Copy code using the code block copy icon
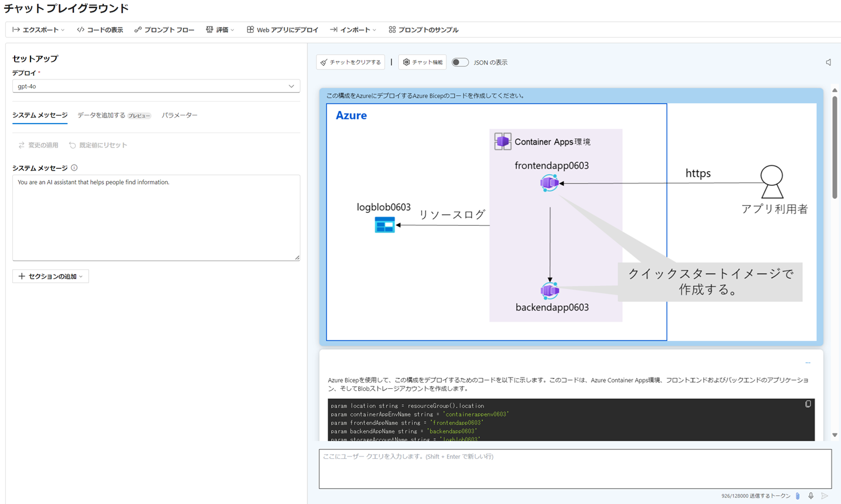 pos(808,404)
